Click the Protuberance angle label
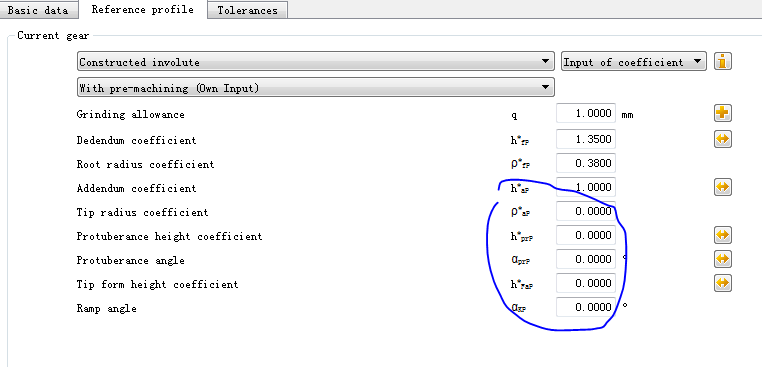 click(131, 261)
